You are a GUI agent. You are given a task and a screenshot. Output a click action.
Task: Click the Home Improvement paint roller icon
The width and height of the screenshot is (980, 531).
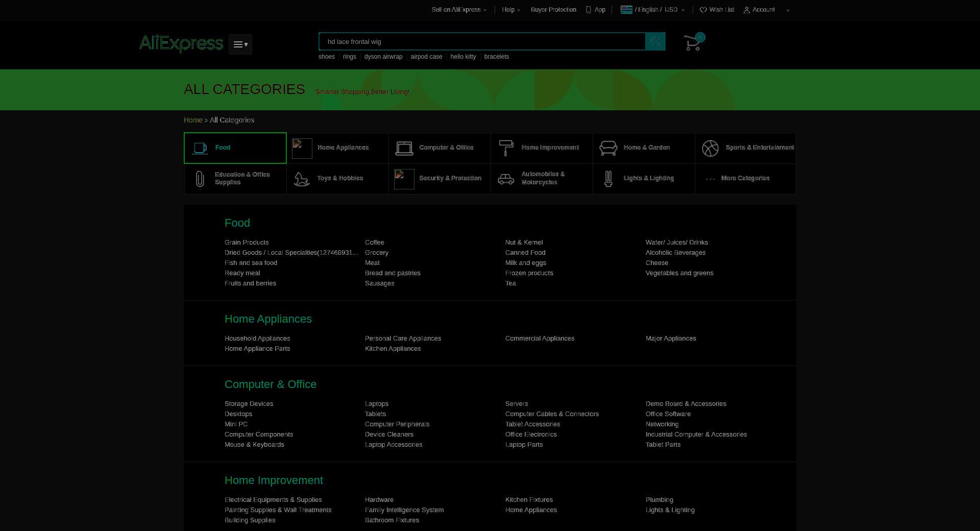506,148
